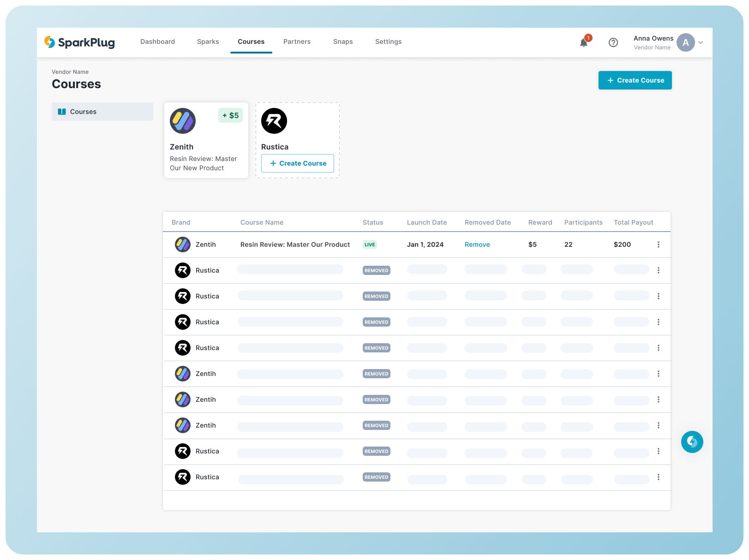The image size is (749, 560).
Task: Click the 'Jan 1, 2024' launch date
Action: [425, 244]
